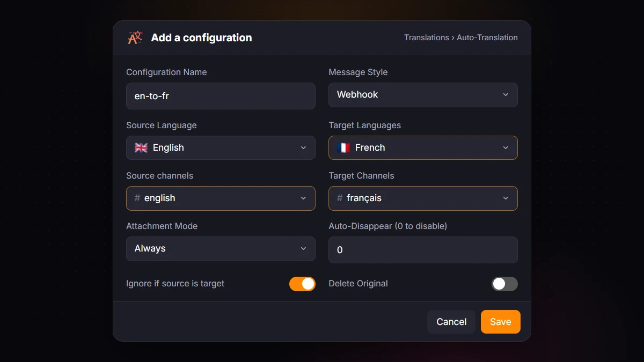
Task: Click the French flag in Target Languages
Action: click(343, 147)
